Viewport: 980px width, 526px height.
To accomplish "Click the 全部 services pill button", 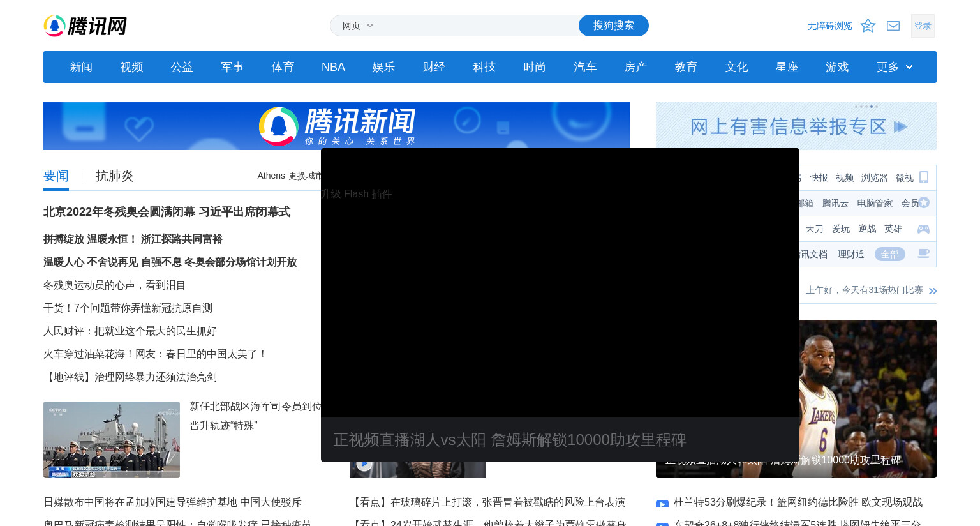I will coord(890,254).
